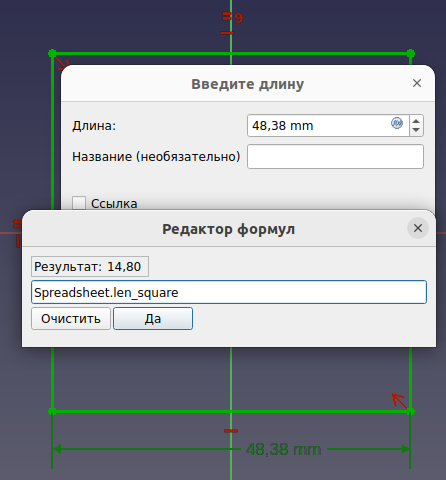Click the Очистить button

click(x=71, y=319)
